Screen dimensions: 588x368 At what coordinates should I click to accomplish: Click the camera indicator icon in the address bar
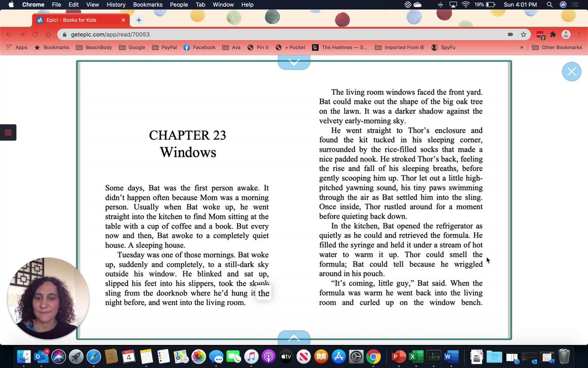(x=510, y=34)
